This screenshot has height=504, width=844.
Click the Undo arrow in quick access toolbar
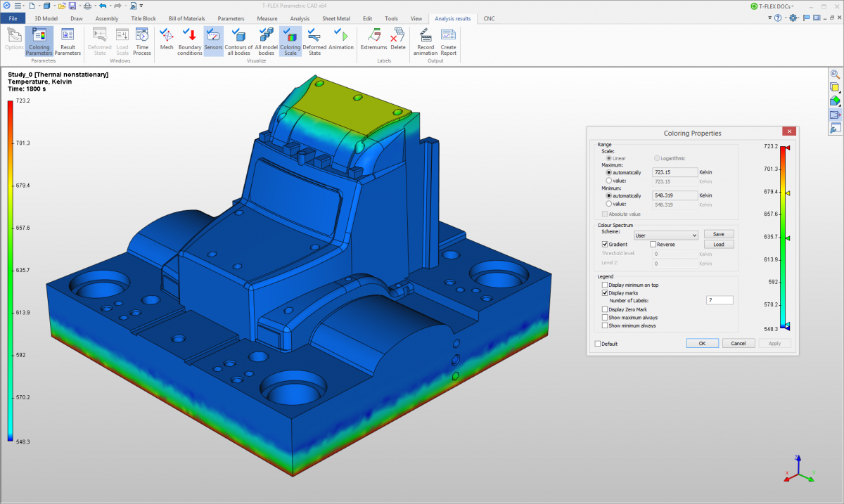103,6
